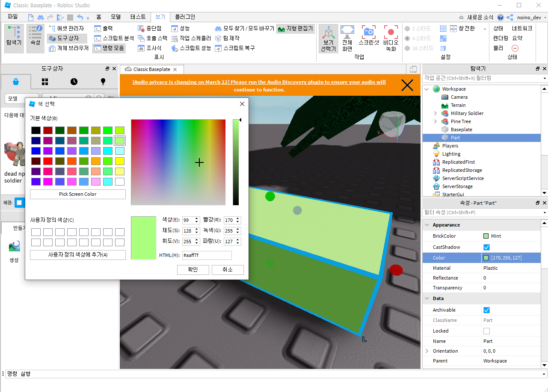Collapse the Appearance section
This screenshot has height=392, width=548.
point(427,225)
